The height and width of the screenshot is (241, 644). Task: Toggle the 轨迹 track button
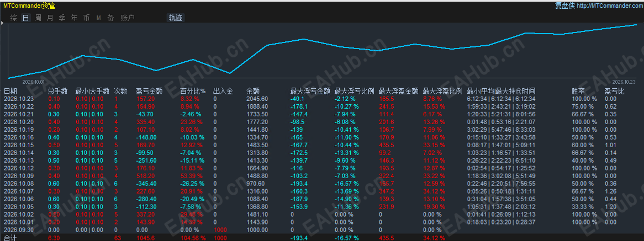(x=176, y=18)
